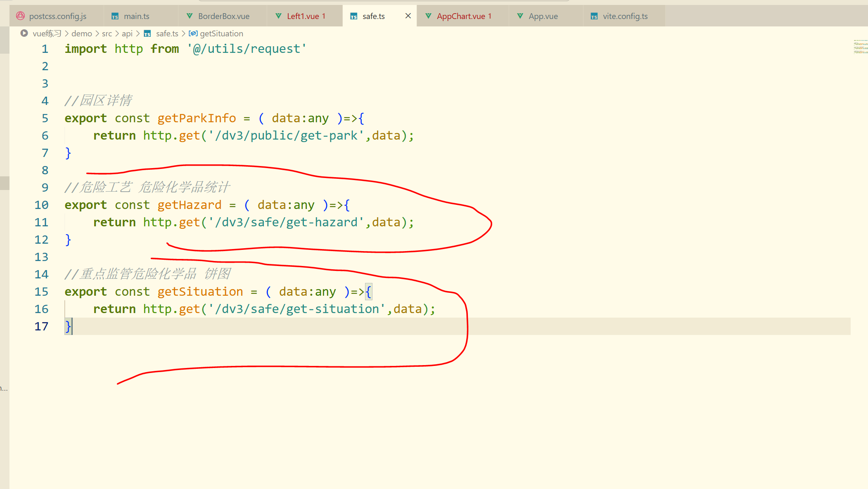Click the PostCSS icon on postcss.config.js tab

coord(20,16)
